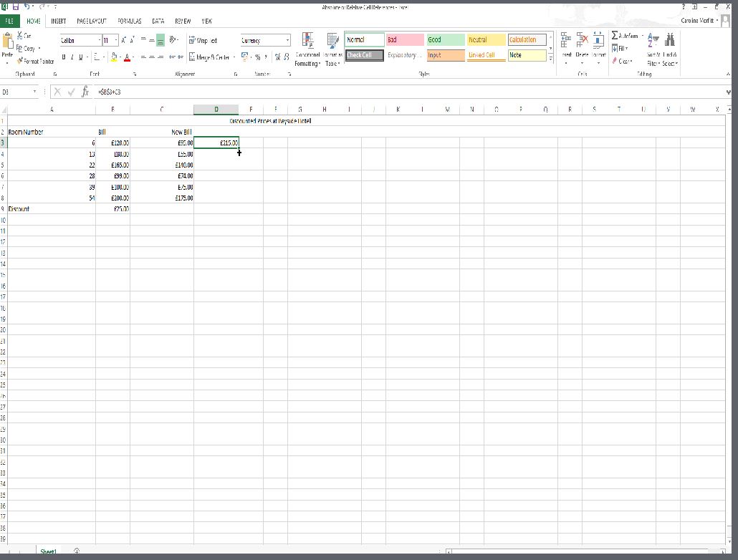This screenshot has width=738, height=560.
Task: Apply the Good cell style
Action: click(445, 40)
